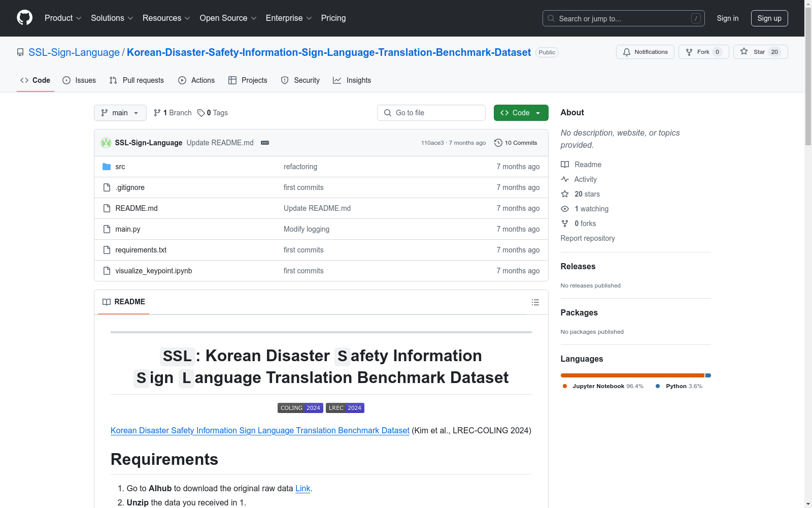Viewport: 812px width, 508px height.
Task: Click the requirements.txt file icon
Action: 107,250
